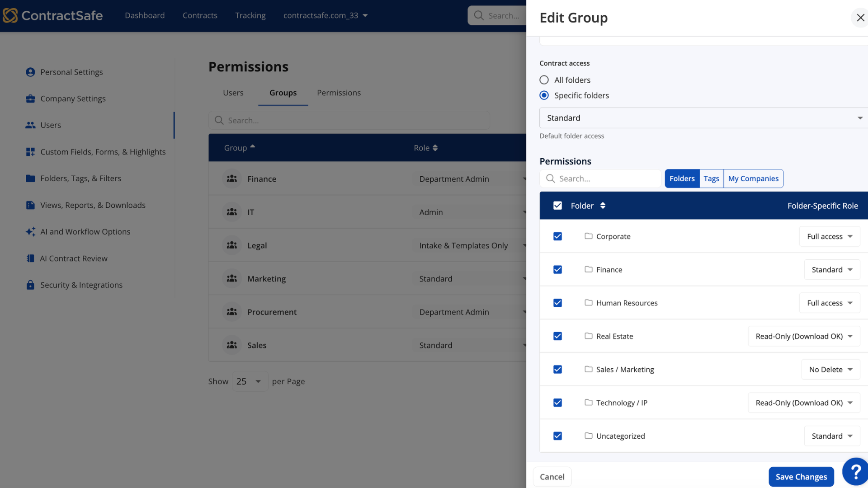Open the Contracts nav item

click(200, 15)
